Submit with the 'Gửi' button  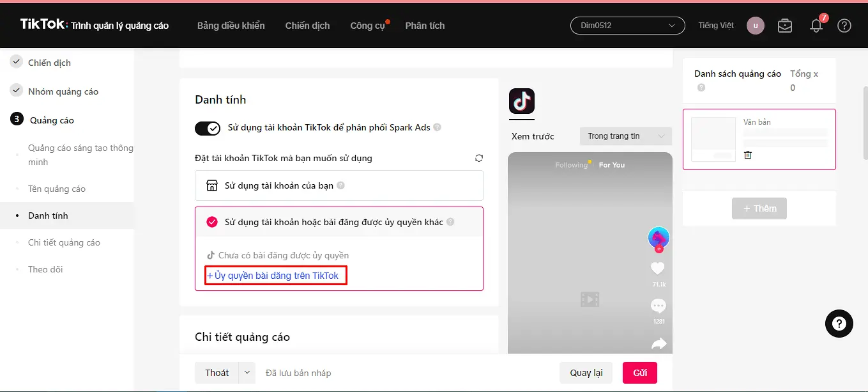(640, 373)
